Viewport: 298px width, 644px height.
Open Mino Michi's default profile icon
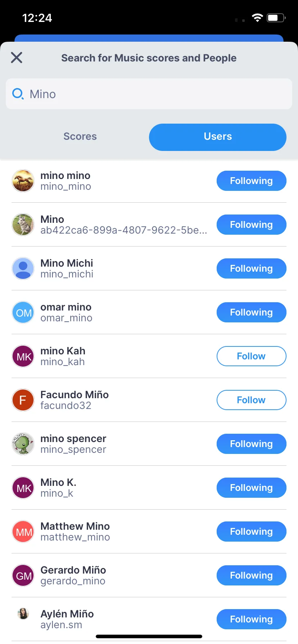[23, 268]
